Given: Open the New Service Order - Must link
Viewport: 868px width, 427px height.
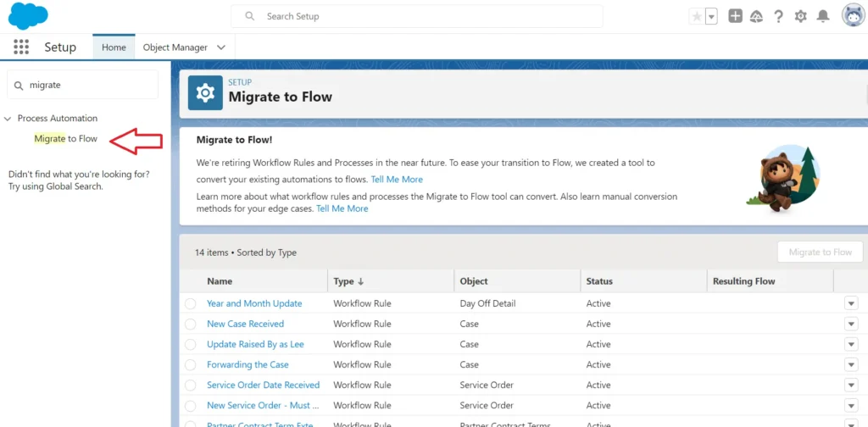Looking at the screenshot, I should tap(263, 406).
